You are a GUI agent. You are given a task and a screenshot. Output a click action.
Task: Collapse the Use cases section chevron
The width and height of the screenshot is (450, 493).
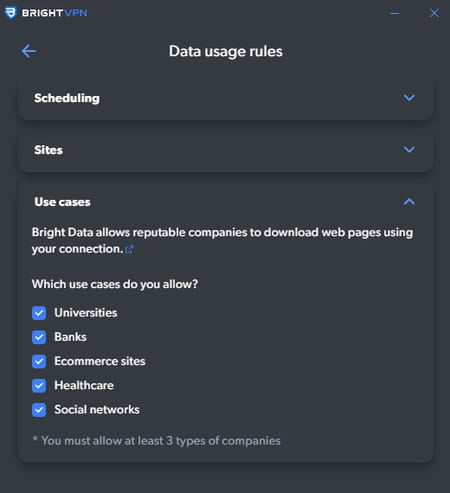[x=409, y=202]
